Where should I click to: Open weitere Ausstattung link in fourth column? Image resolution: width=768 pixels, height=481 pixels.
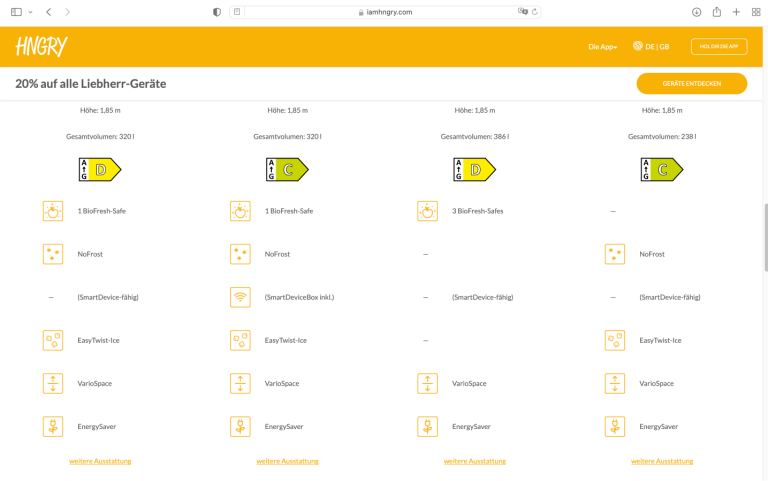pos(662,461)
